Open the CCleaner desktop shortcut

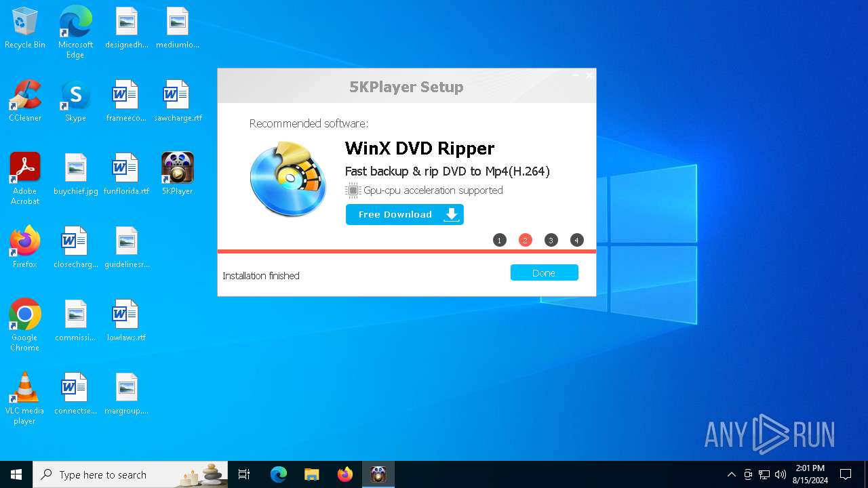pyautogui.click(x=25, y=100)
